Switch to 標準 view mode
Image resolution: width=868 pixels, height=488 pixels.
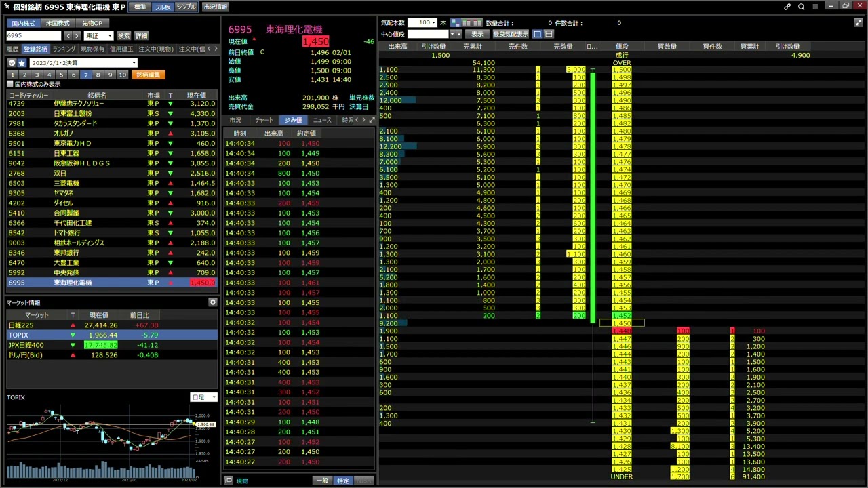(140, 7)
